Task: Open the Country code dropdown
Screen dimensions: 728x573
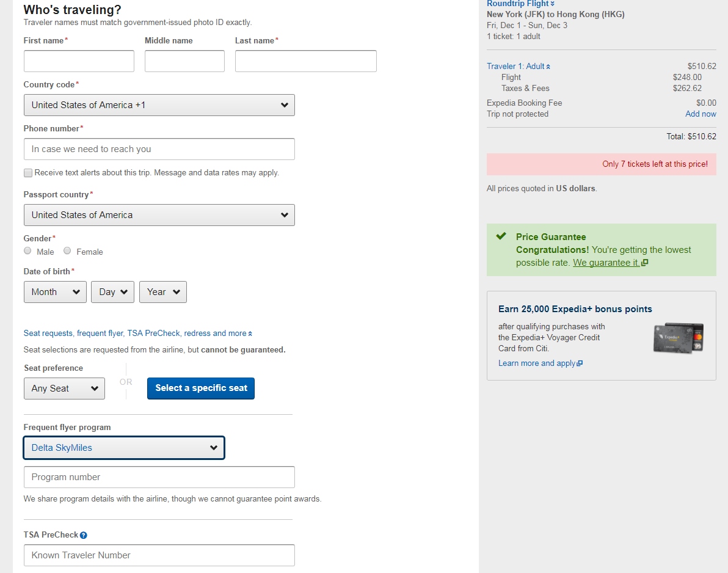Action: pyautogui.click(x=159, y=105)
